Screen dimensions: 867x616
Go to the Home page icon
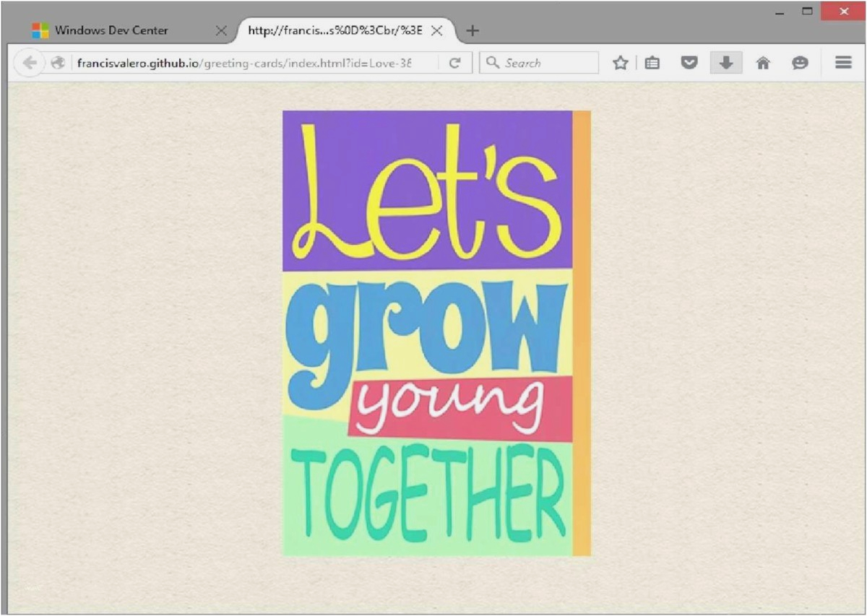point(763,63)
